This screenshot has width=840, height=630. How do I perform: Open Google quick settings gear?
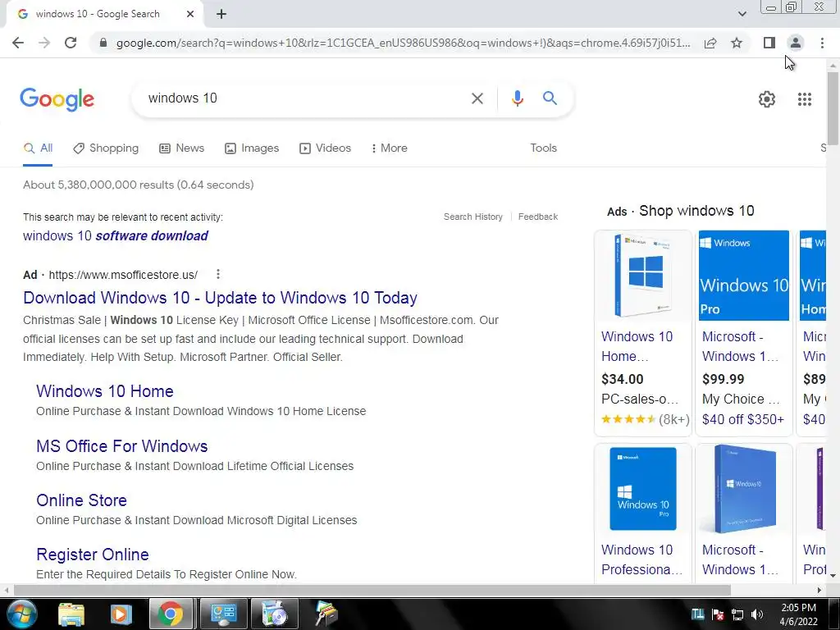click(x=767, y=99)
